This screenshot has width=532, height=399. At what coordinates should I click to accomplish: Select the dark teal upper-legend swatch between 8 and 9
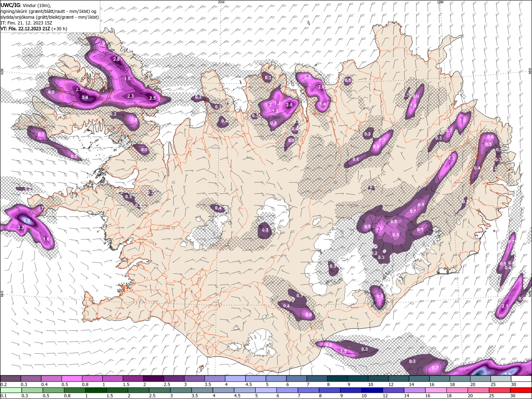(337, 379)
